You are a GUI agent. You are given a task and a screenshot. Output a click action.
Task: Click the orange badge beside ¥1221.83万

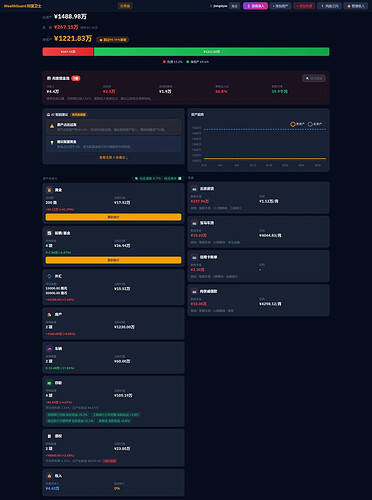point(113,40)
